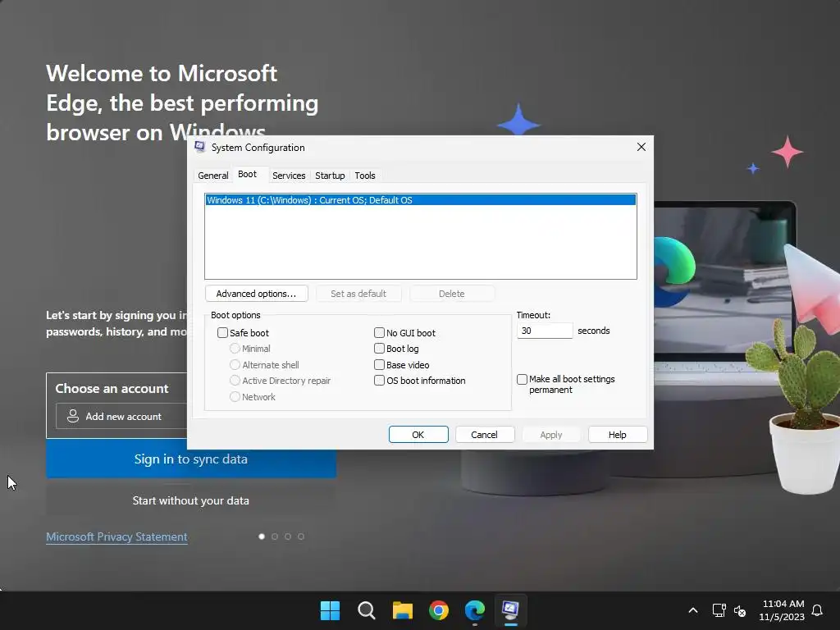This screenshot has width=840, height=630.
Task: Select the Network radio option
Action: click(x=235, y=397)
